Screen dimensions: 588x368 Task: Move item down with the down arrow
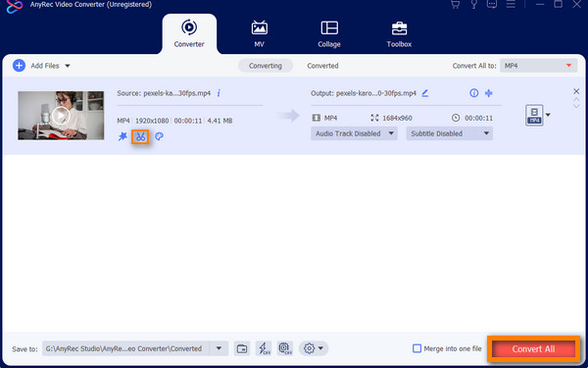(576, 106)
